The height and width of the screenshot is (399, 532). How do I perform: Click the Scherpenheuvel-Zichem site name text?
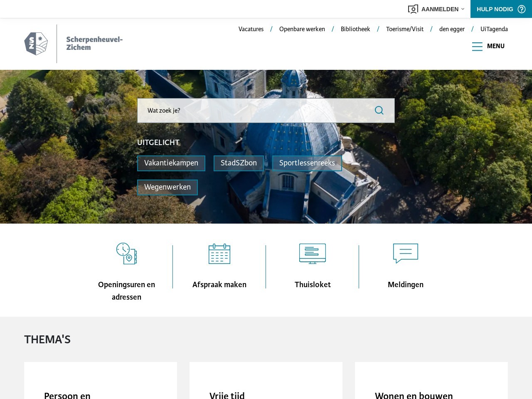(x=94, y=43)
